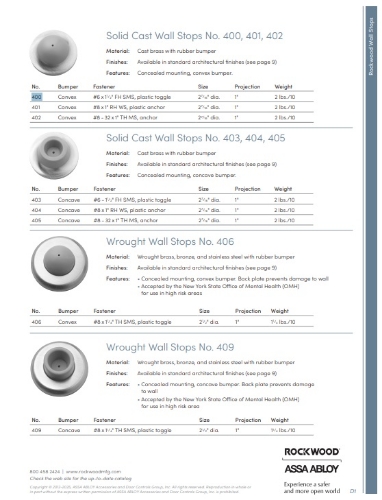This screenshot has height=500, width=382.
Task: Click the Wrought Wall Stop 409 product image
Action: tap(59, 368)
